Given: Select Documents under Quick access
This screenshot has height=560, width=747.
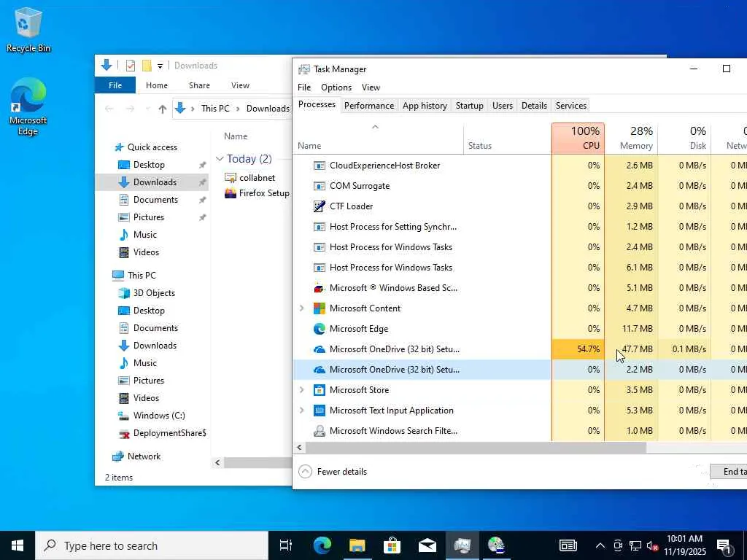Looking at the screenshot, I should (155, 200).
